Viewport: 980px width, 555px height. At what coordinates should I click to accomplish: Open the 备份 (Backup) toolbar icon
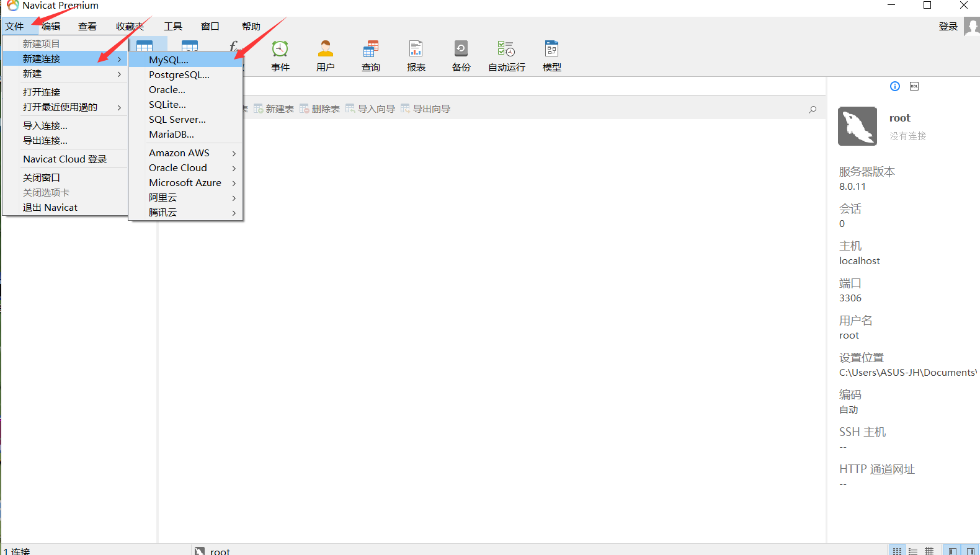461,55
